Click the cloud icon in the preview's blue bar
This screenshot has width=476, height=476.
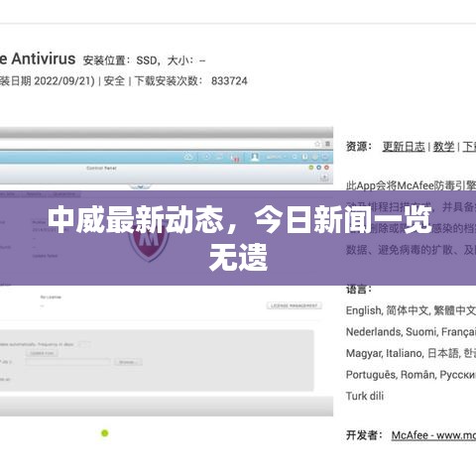coord(188,157)
